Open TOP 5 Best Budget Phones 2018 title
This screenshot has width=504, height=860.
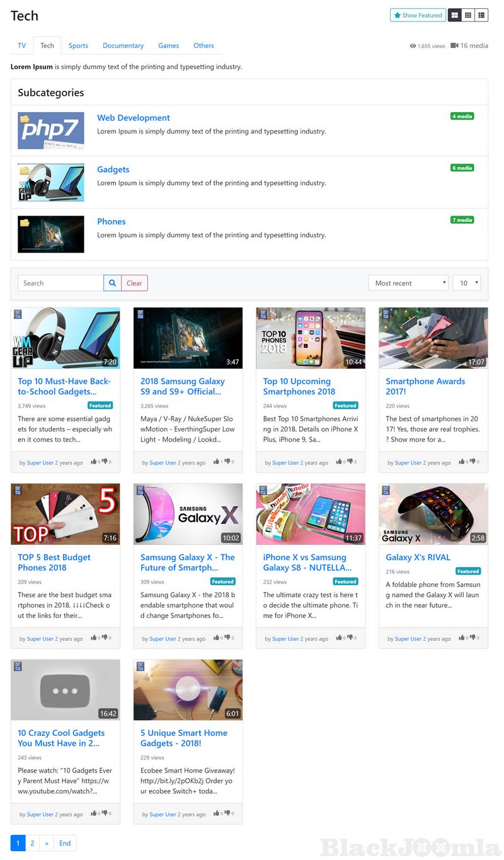(54, 562)
